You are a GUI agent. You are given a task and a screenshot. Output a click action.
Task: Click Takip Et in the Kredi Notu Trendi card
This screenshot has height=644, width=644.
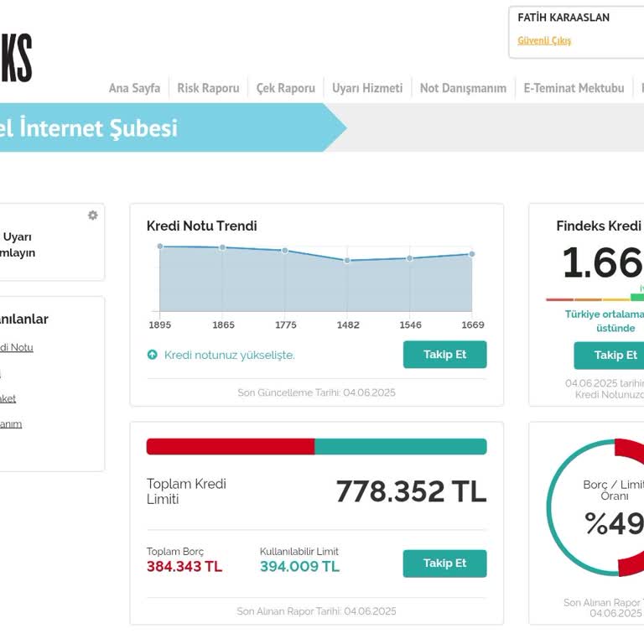pos(444,355)
